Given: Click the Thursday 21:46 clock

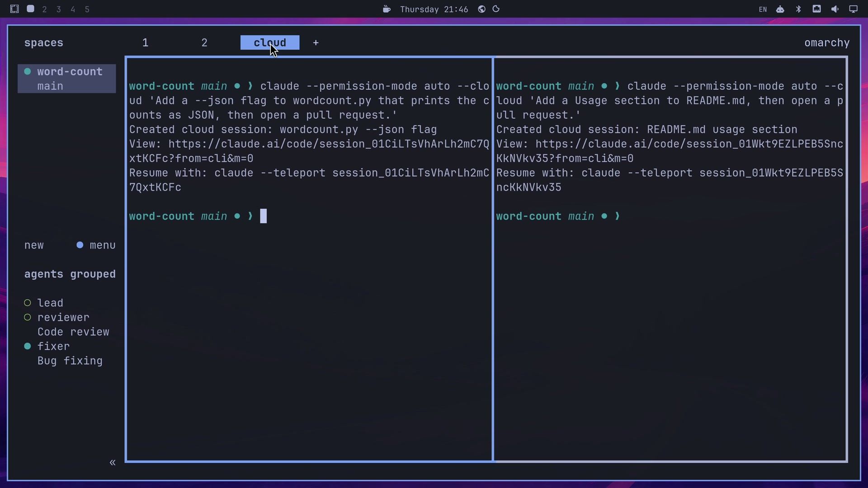Looking at the screenshot, I should [x=434, y=9].
